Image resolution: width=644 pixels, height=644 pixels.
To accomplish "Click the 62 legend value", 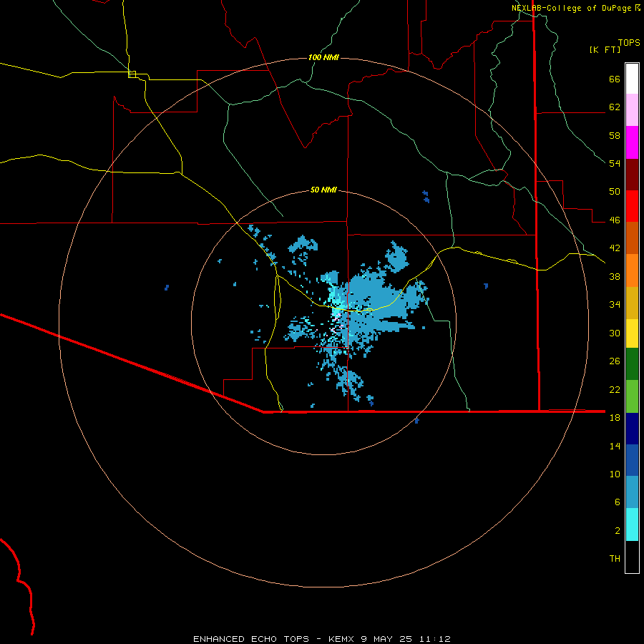I will tap(615, 107).
